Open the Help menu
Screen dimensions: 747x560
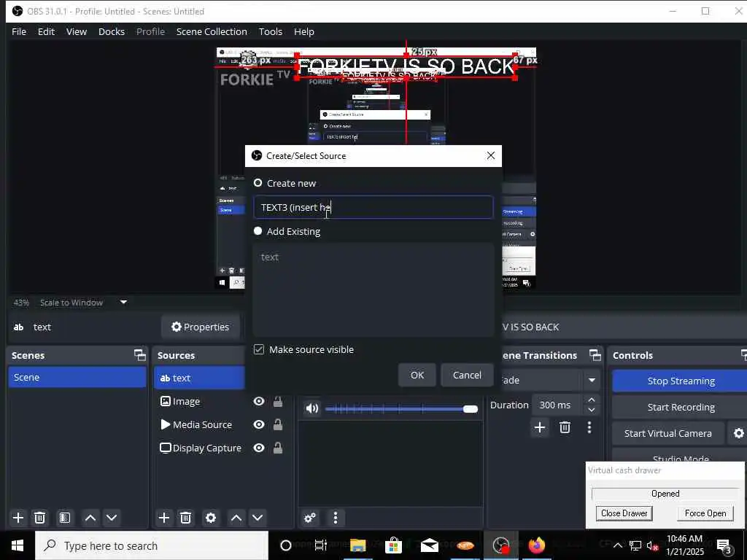point(304,31)
